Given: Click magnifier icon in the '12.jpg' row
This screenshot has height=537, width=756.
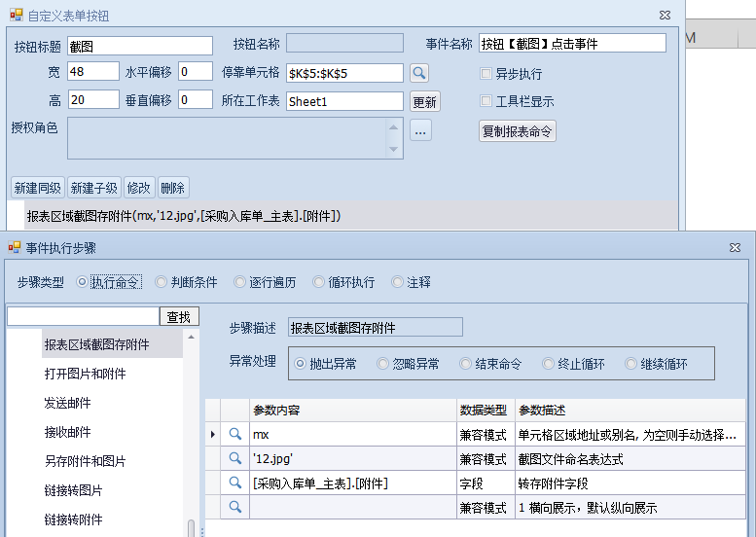Looking at the screenshot, I should pos(234,458).
